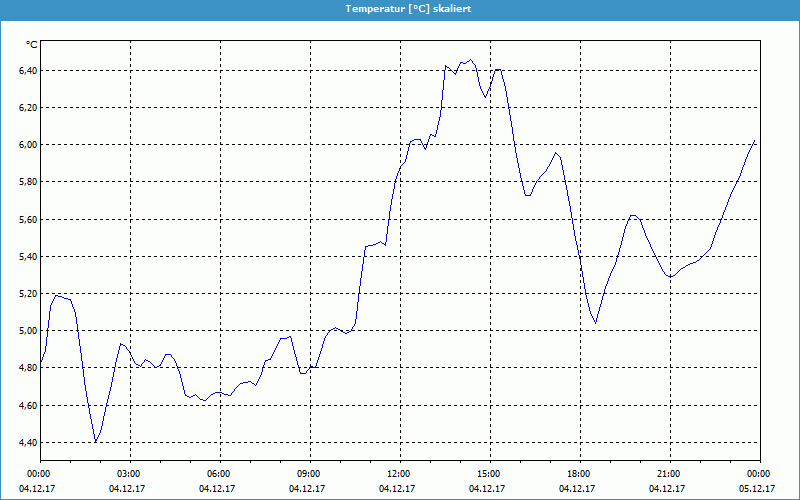Click the 05.12.17 date label
Image resolution: width=800 pixels, height=500 pixels.
758,489
